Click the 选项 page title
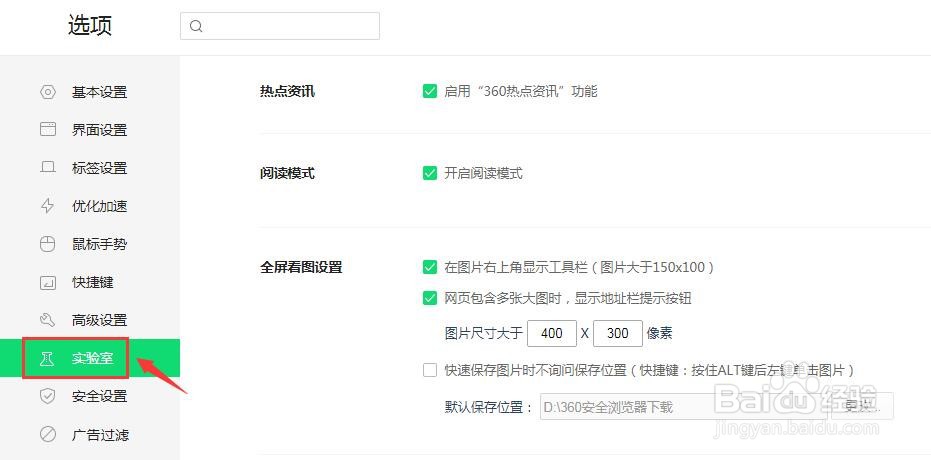 (90, 26)
